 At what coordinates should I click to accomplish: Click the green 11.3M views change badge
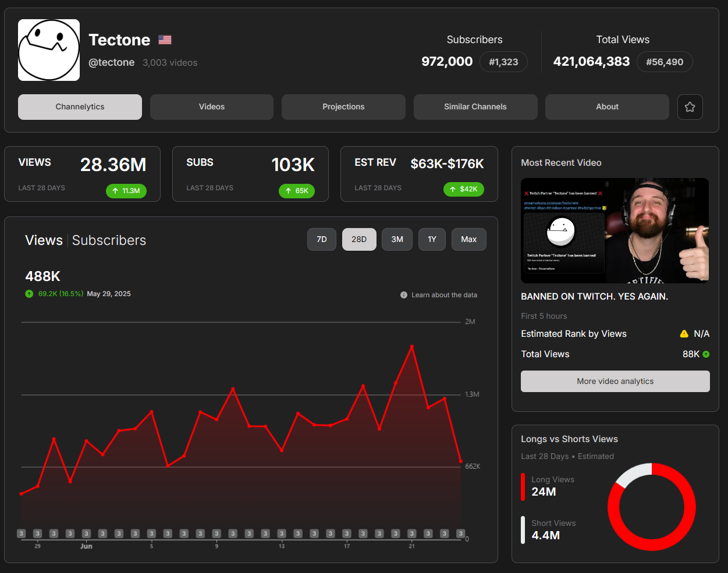[x=126, y=191]
